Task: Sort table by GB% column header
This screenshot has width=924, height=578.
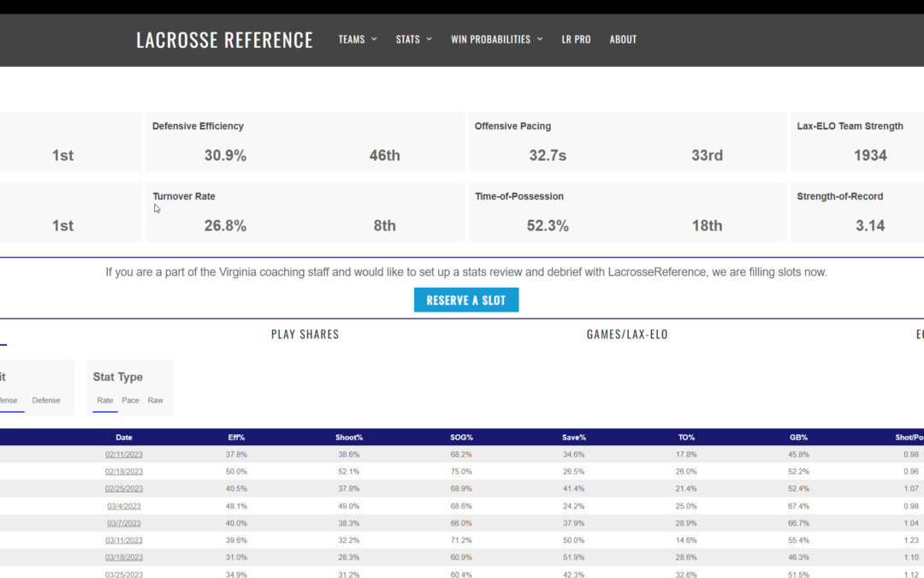Action: coord(798,438)
